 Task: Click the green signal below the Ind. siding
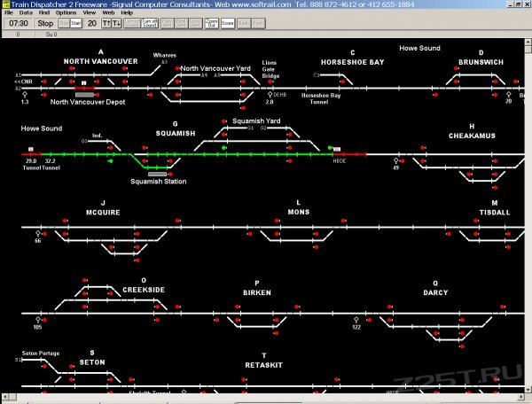point(110,161)
